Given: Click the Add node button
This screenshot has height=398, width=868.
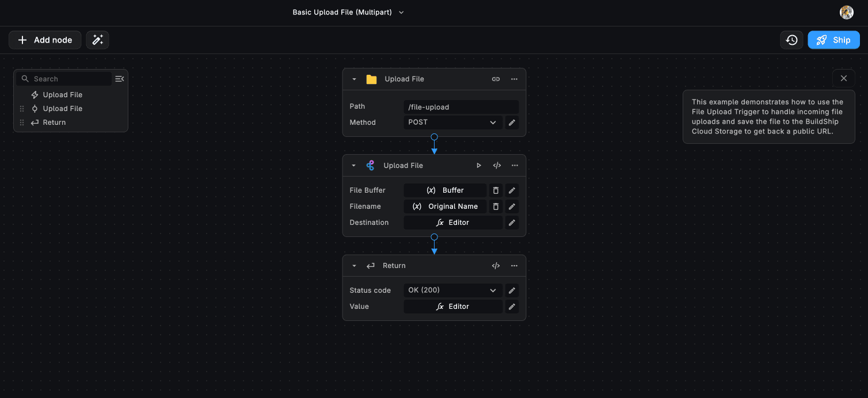Looking at the screenshot, I should 44,40.
